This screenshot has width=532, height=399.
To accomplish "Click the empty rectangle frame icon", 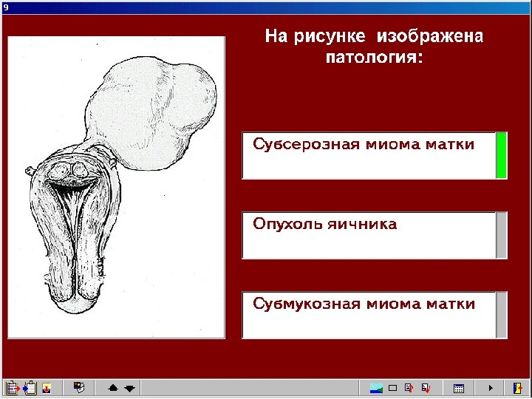I will [x=392, y=388].
